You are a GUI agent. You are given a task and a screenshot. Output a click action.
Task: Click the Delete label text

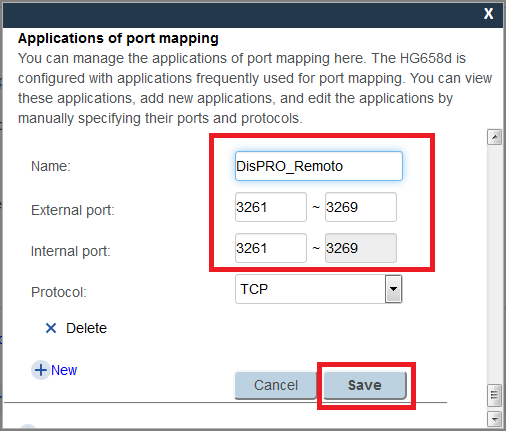[86, 328]
